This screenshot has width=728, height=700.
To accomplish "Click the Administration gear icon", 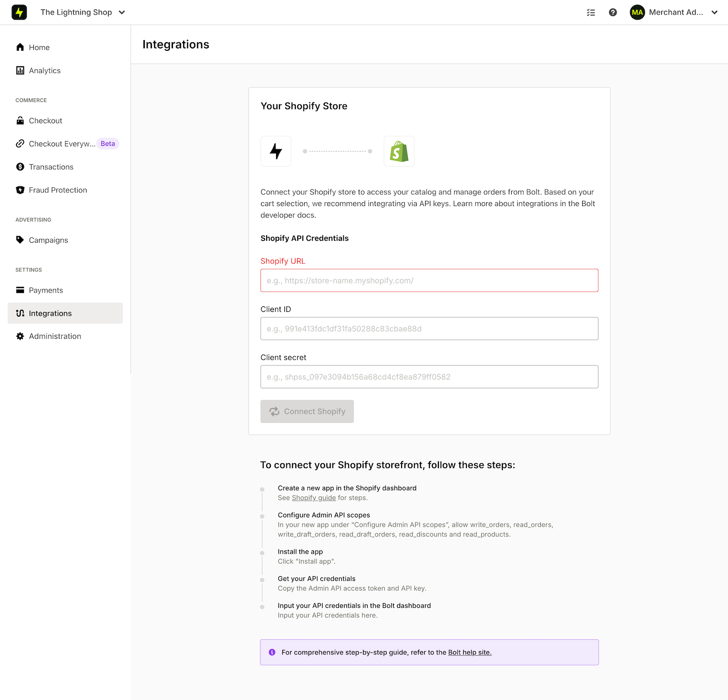I will pyautogui.click(x=20, y=336).
